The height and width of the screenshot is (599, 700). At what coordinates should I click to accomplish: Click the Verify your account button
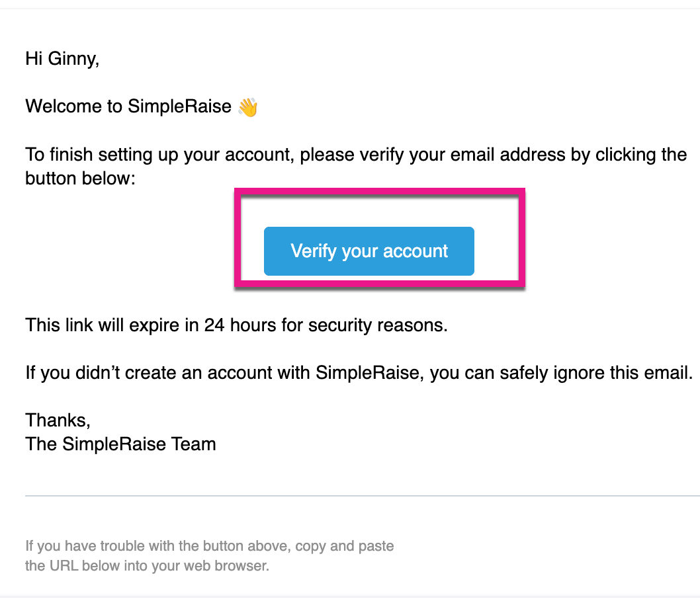click(369, 251)
